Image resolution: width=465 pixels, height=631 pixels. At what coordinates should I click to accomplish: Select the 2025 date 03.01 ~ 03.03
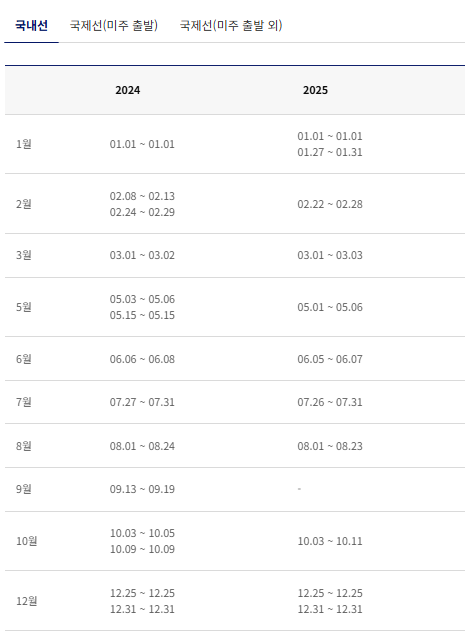click(330, 255)
